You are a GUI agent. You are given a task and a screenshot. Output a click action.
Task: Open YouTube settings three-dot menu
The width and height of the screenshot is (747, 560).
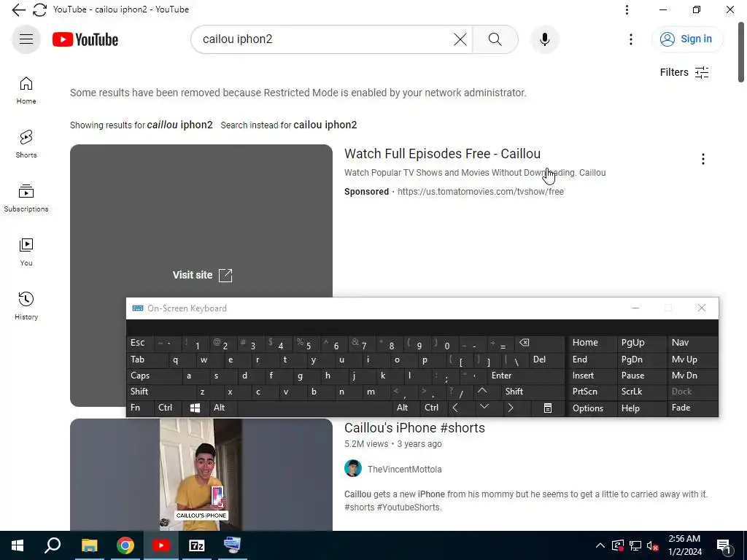pos(631,39)
